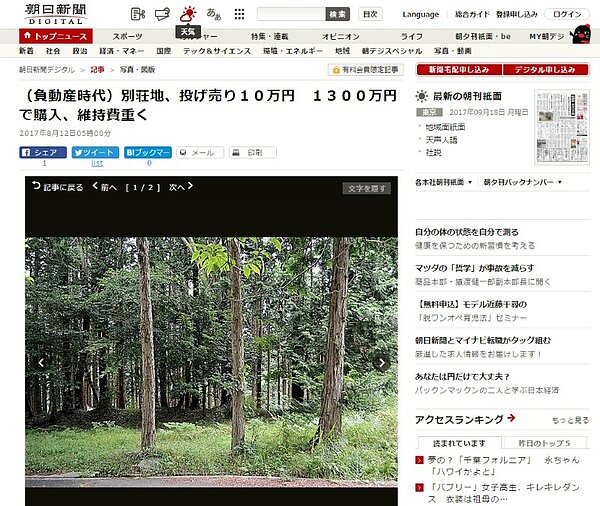Click デジタル申し込み red button

[x=545, y=69]
